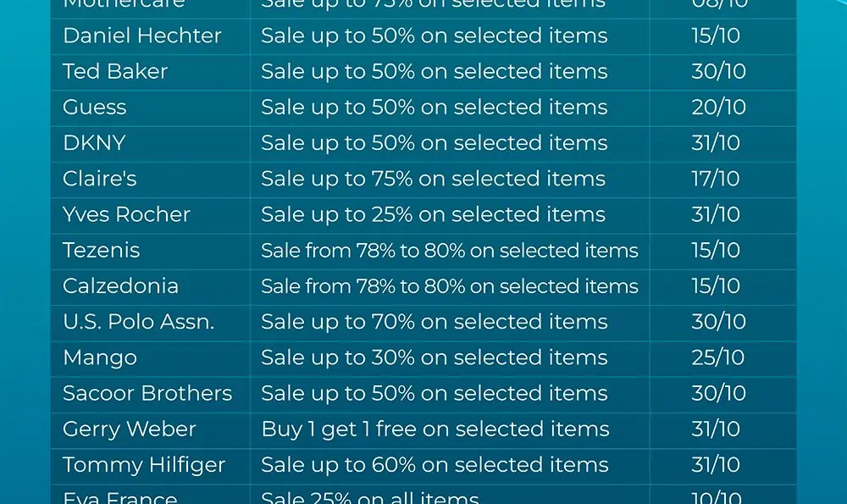Click the 20/10 date in Guess row

coord(718,107)
